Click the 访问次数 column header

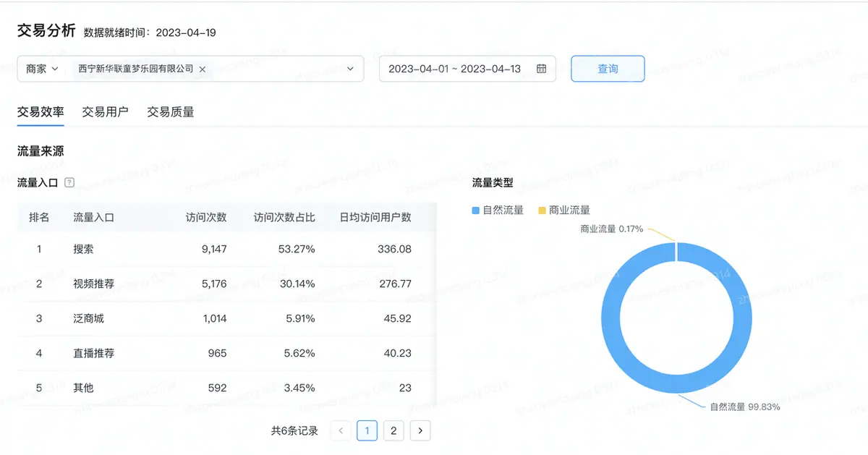[206, 217]
